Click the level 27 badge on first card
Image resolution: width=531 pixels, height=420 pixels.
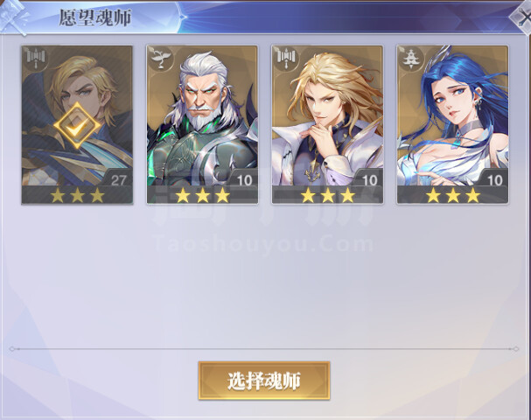[x=118, y=179]
